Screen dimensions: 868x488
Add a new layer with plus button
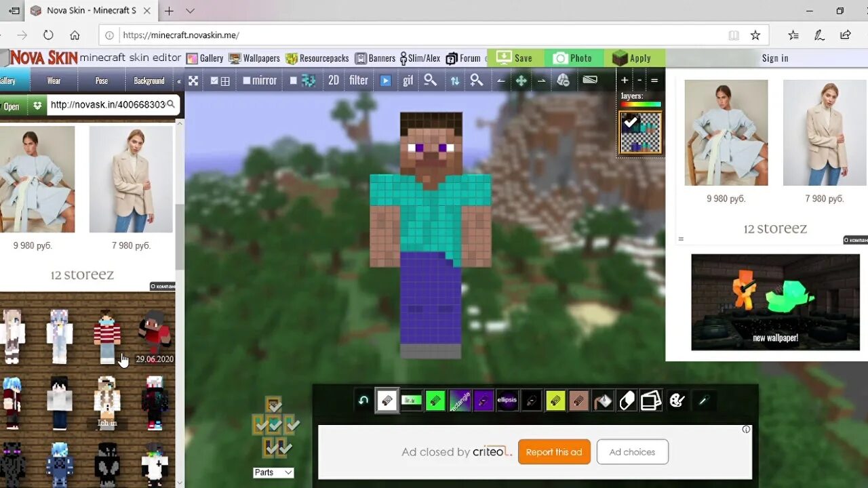tap(625, 80)
